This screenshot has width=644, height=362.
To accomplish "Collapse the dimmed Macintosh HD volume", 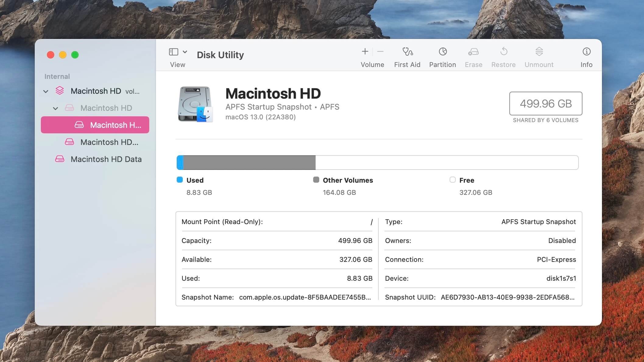I will coord(55,108).
